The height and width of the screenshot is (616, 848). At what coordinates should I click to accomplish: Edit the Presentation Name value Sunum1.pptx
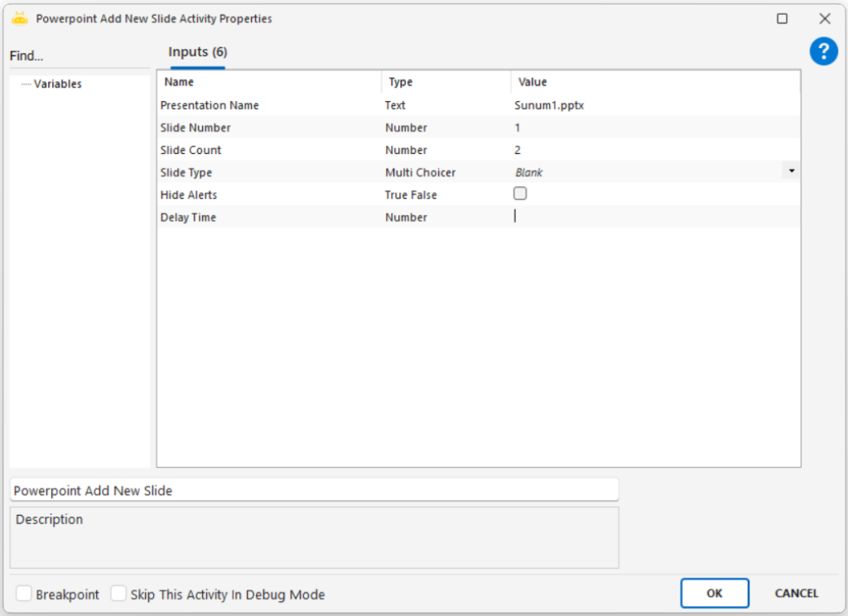click(654, 105)
